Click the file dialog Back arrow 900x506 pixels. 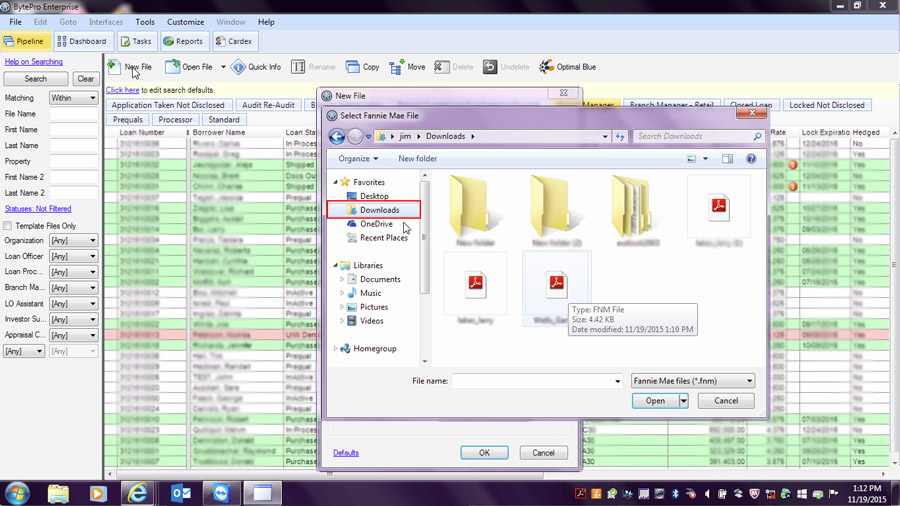click(337, 136)
